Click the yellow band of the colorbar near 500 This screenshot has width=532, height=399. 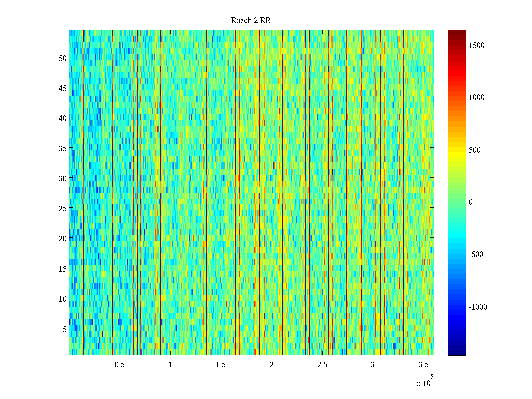coord(457,150)
